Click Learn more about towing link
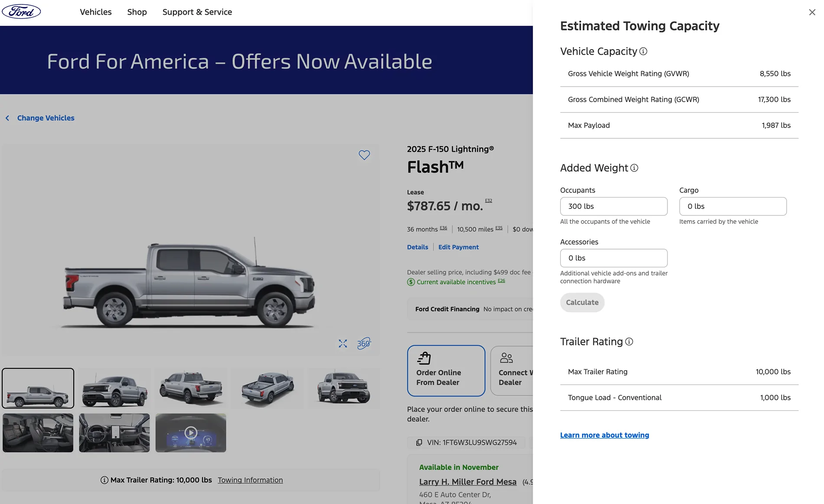Image resolution: width=824 pixels, height=504 pixels. [605, 436]
